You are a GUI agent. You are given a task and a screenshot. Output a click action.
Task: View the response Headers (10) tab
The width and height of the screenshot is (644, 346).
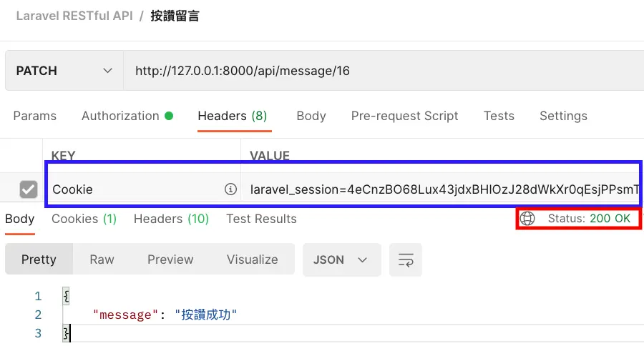171,219
